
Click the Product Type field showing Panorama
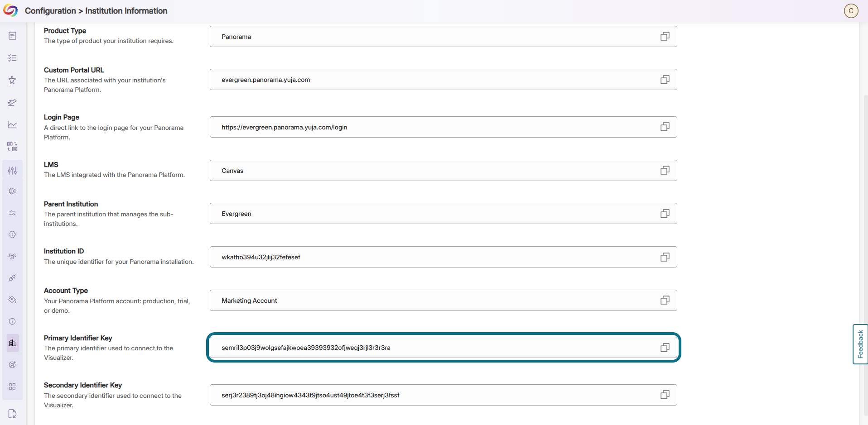443,36
